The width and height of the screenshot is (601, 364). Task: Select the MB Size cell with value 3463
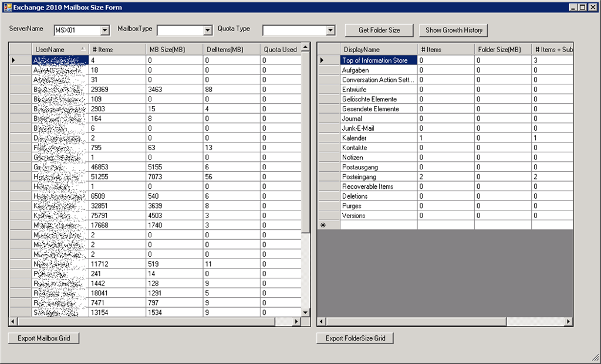[174, 90]
